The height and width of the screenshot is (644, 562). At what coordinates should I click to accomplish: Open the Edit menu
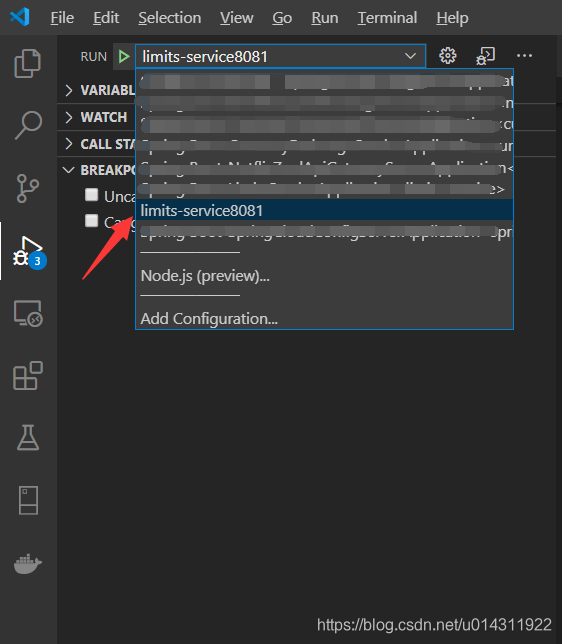[x=106, y=18]
